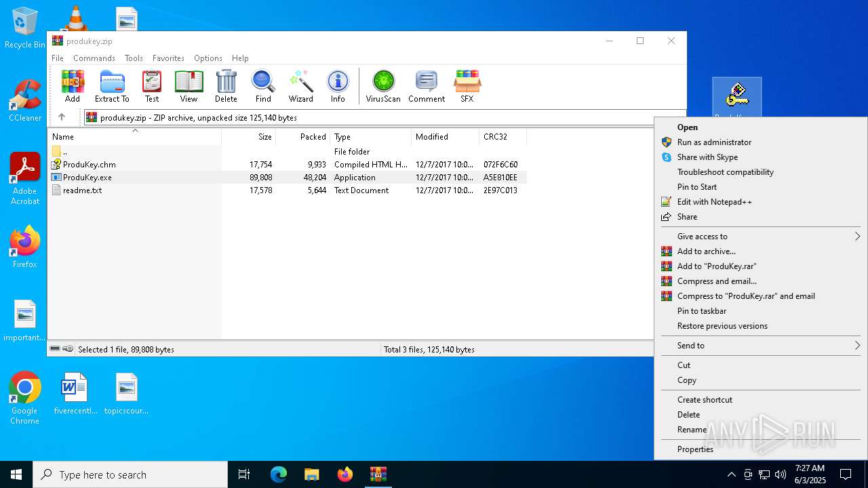Select the parent folder ".." row
868x488 pixels.
288,152
